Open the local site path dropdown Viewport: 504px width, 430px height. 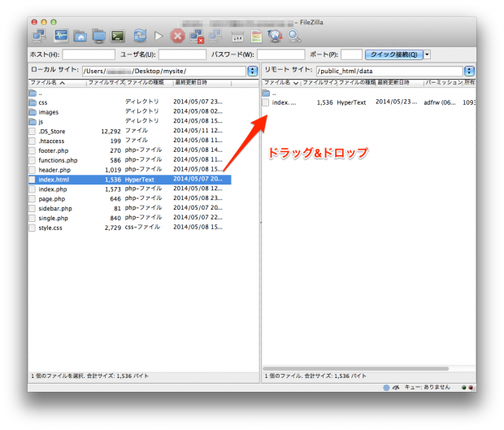coord(253,71)
